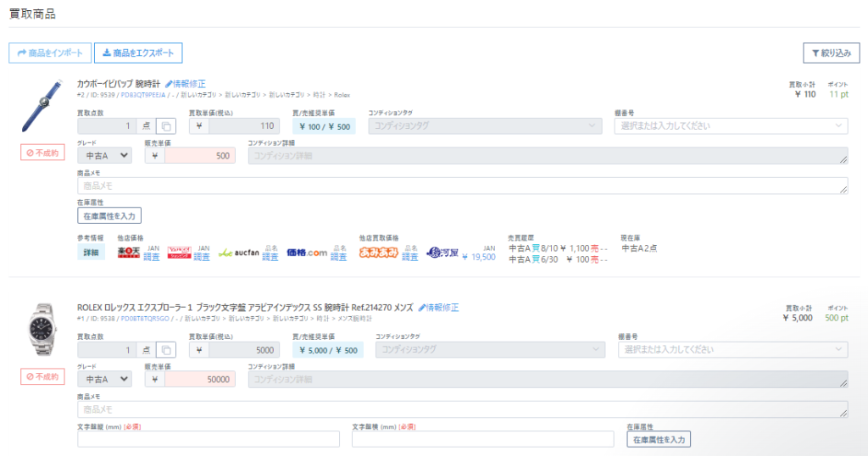Click the Rakuten logo icon
868x456 pixels.
tap(129, 253)
